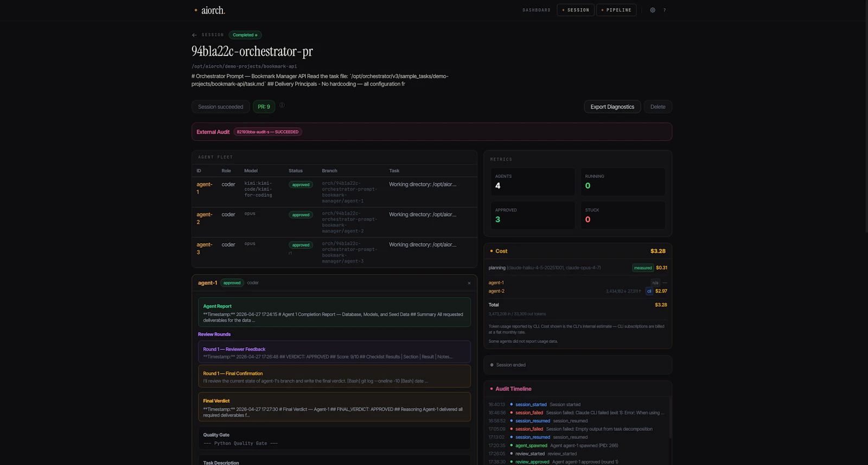This screenshot has height=465, width=868.
Task: Click agent-3's approved status badge in fleet table
Action: pos(301,245)
